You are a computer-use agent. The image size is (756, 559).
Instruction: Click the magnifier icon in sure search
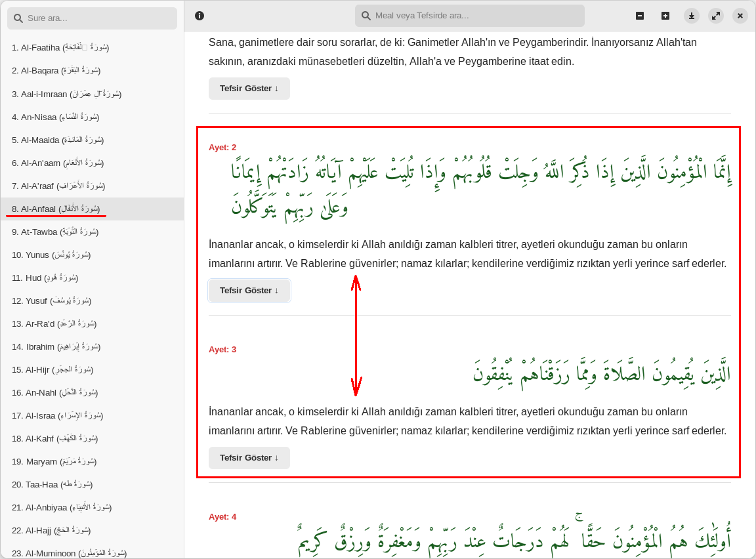(x=18, y=18)
